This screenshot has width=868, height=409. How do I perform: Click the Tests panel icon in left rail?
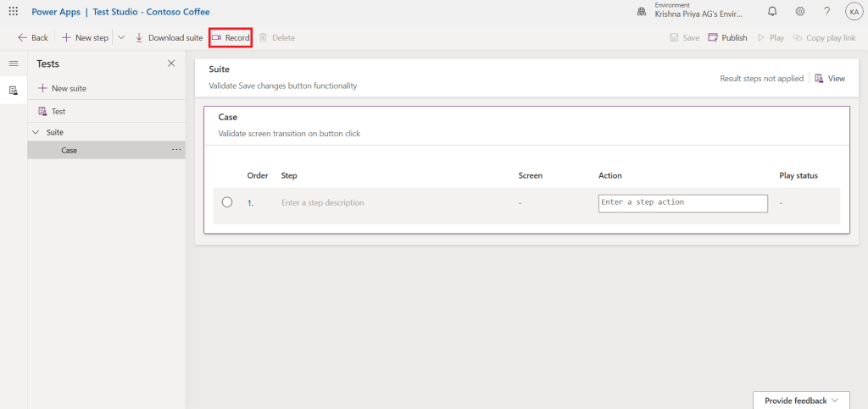pos(13,90)
